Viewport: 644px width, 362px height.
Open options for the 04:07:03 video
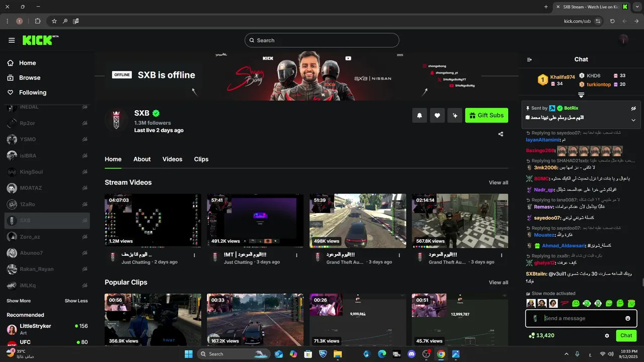tap(194, 255)
